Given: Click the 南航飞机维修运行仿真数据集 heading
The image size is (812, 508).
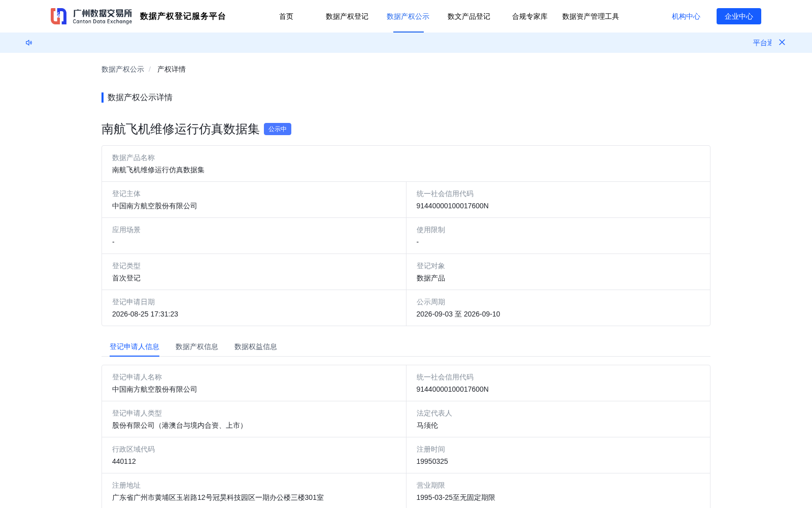Looking at the screenshot, I should point(181,129).
